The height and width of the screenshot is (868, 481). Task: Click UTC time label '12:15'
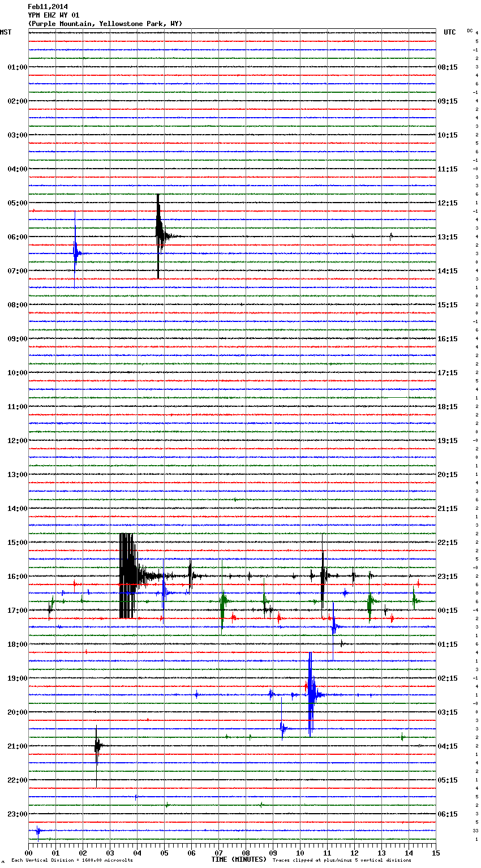(x=448, y=203)
